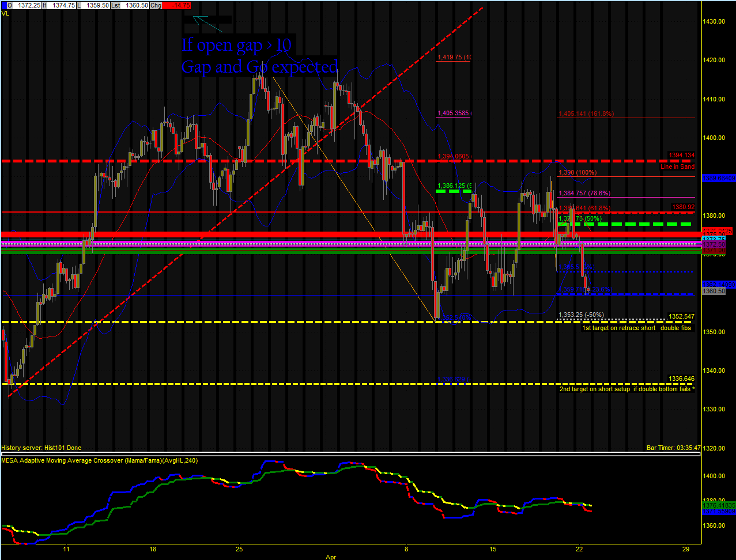The image size is (736, 560).
Task: Select the Lst price field 1360.50
Action: 136,5
